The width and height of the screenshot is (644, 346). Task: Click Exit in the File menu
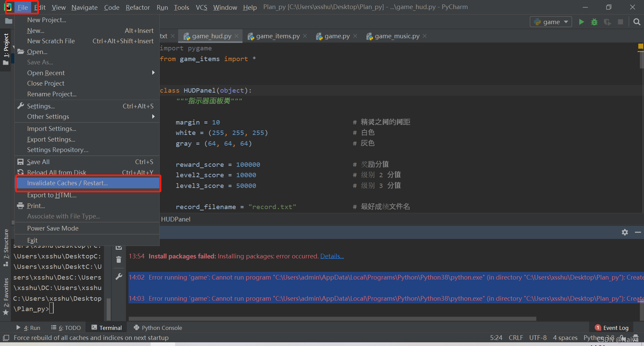coord(87,240)
